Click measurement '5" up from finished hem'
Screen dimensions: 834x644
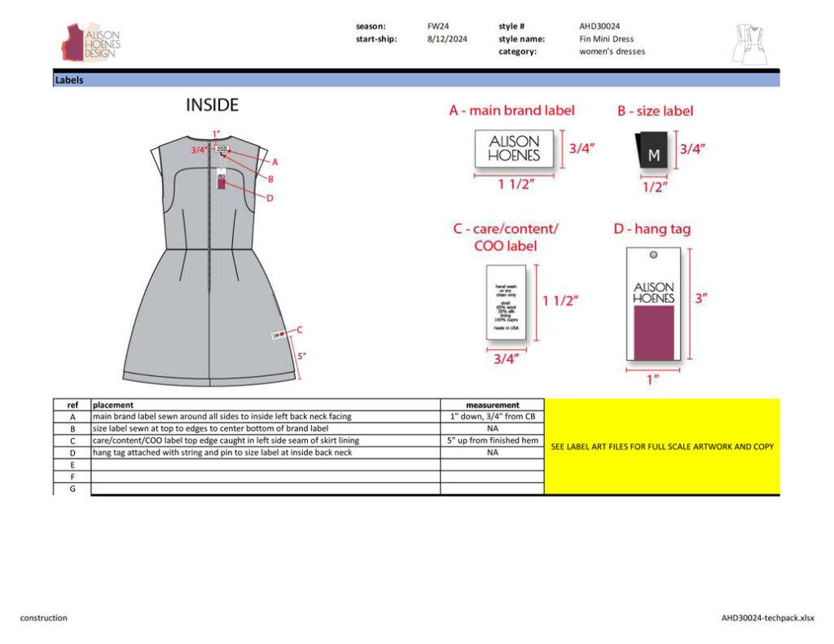(x=493, y=440)
